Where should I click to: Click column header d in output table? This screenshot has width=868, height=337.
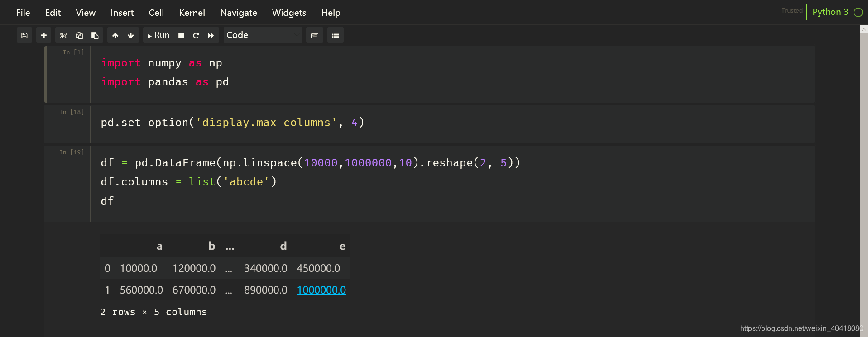point(283,246)
